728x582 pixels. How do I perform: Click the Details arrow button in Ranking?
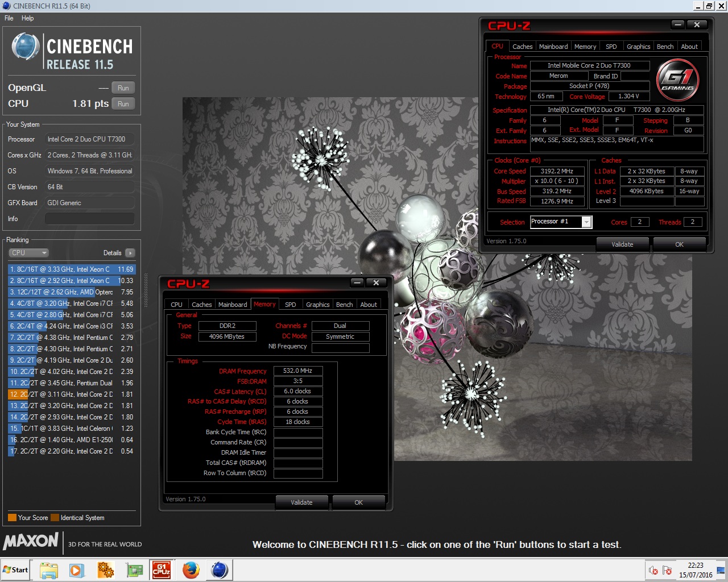(130, 253)
